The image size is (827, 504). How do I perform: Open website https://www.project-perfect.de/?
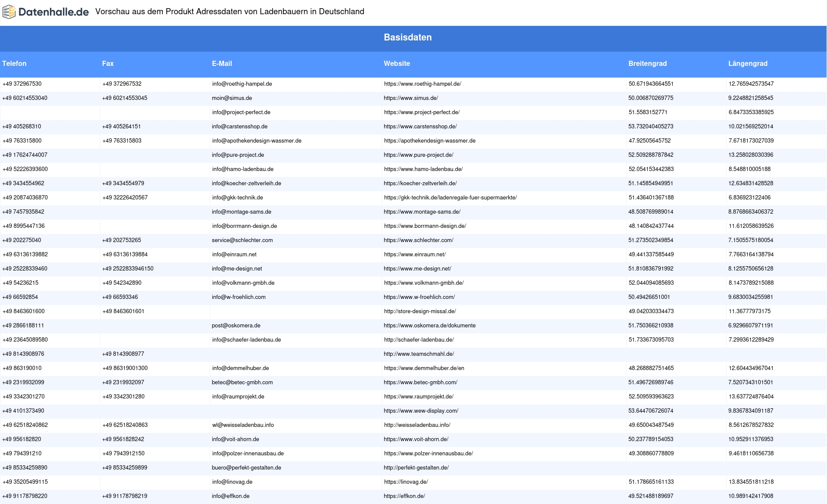click(x=422, y=112)
